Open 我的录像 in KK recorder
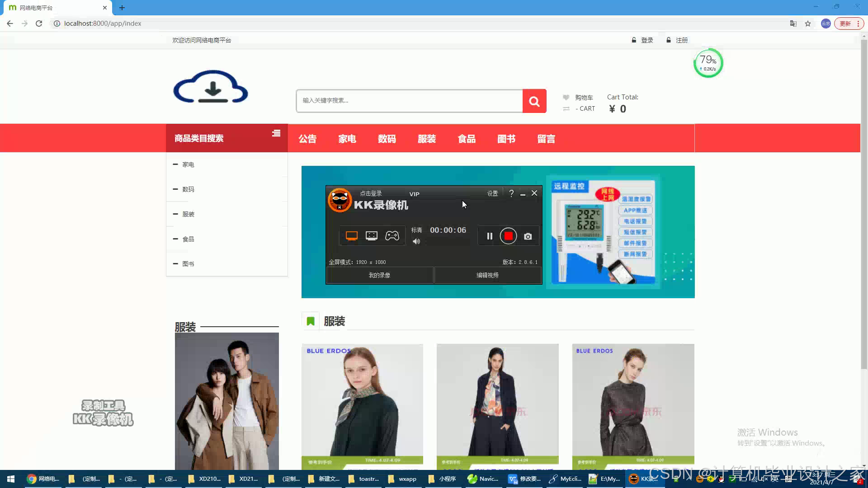 pyautogui.click(x=379, y=275)
